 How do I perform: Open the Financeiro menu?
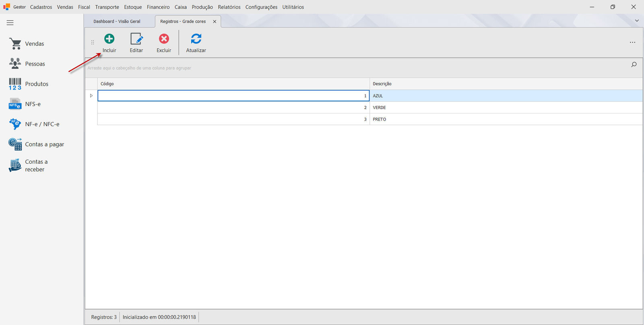point(158,7)
